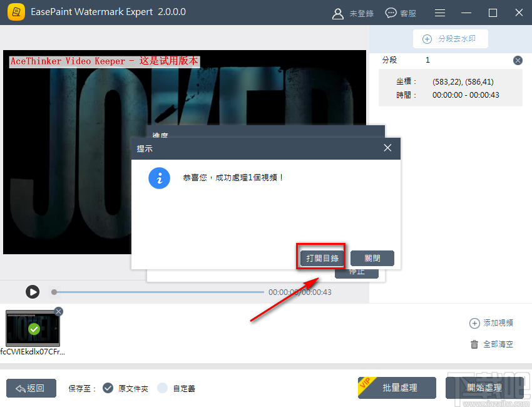Remove segment 1 with its X icon

click(x=518, y=60)
